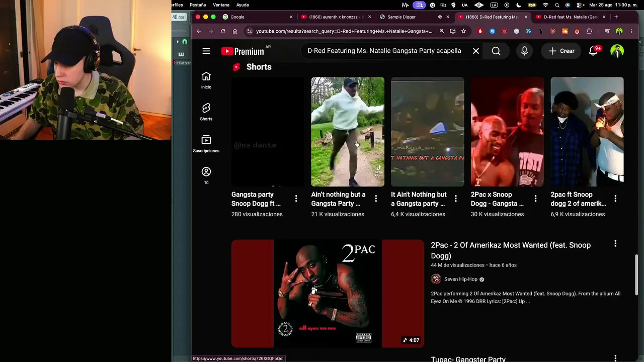Zoom settings magnifier in address bar

(442, 31)
